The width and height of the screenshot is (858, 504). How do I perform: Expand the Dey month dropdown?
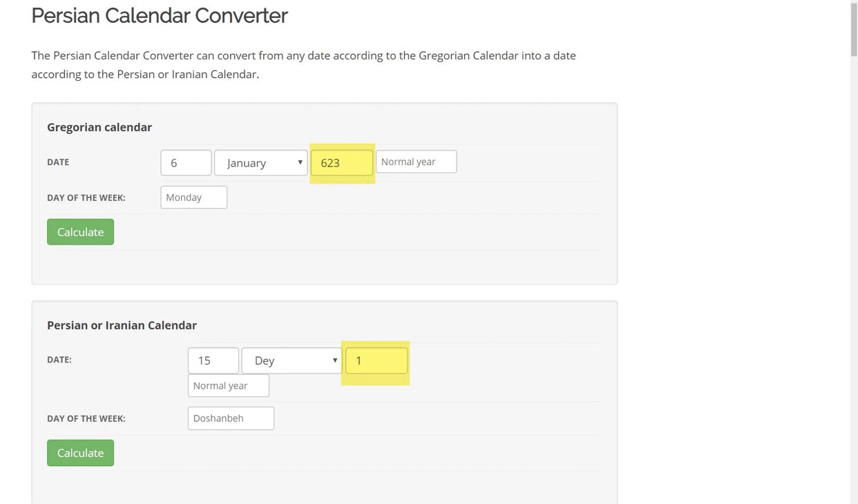(292, 360)
